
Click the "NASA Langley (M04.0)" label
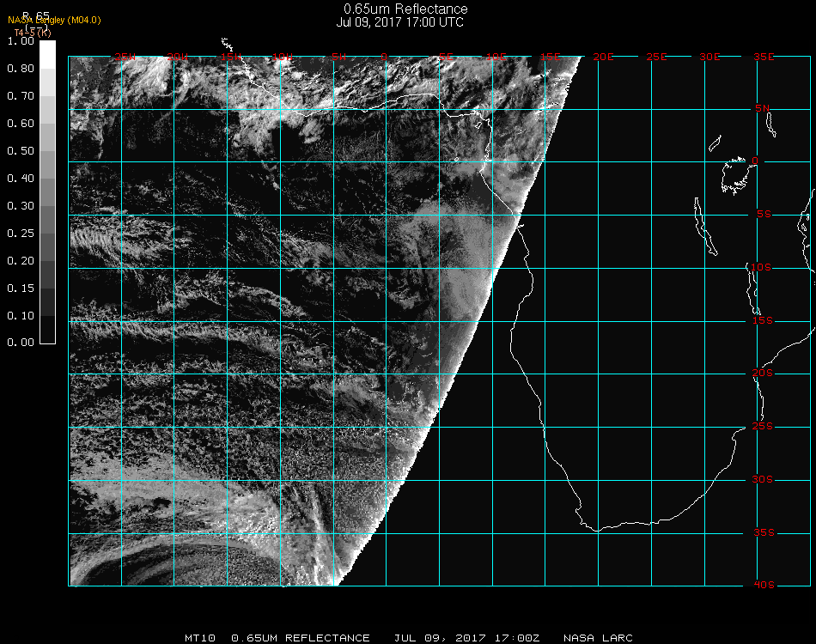coord(54,21)
